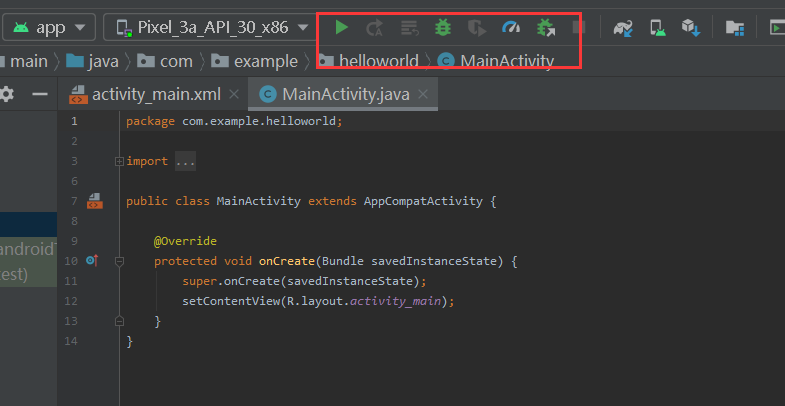This screenshot has height=406, width=785.
Task: Click the example breadcrumb package
Action: click(x=254, y=62)
